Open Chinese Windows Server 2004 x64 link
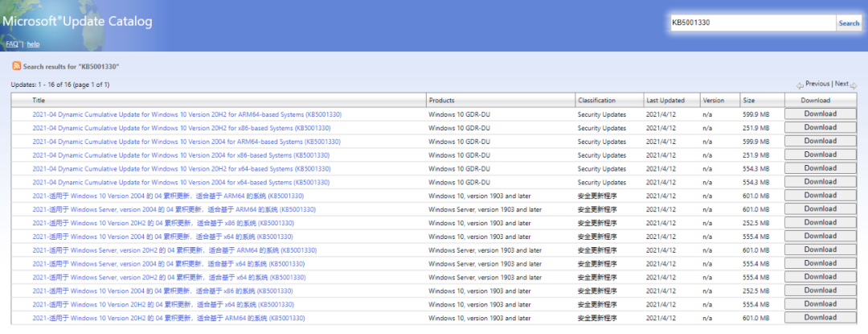This screenshot has width=868, height=334. 168,264
